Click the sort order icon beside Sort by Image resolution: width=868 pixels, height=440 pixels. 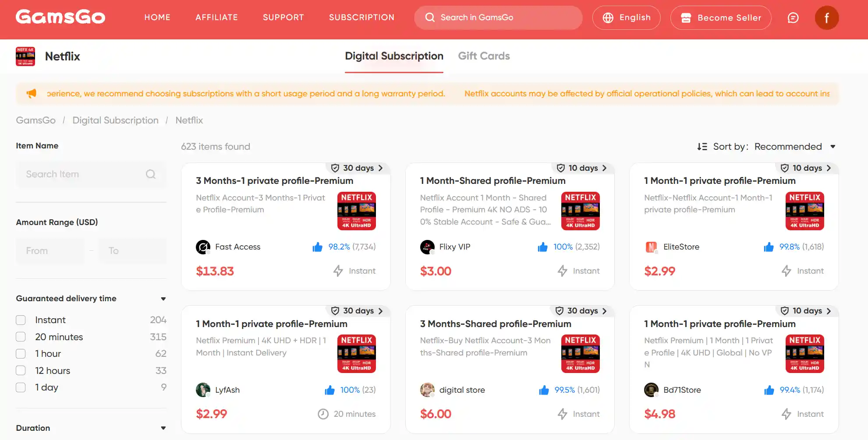tap(702, 147)
